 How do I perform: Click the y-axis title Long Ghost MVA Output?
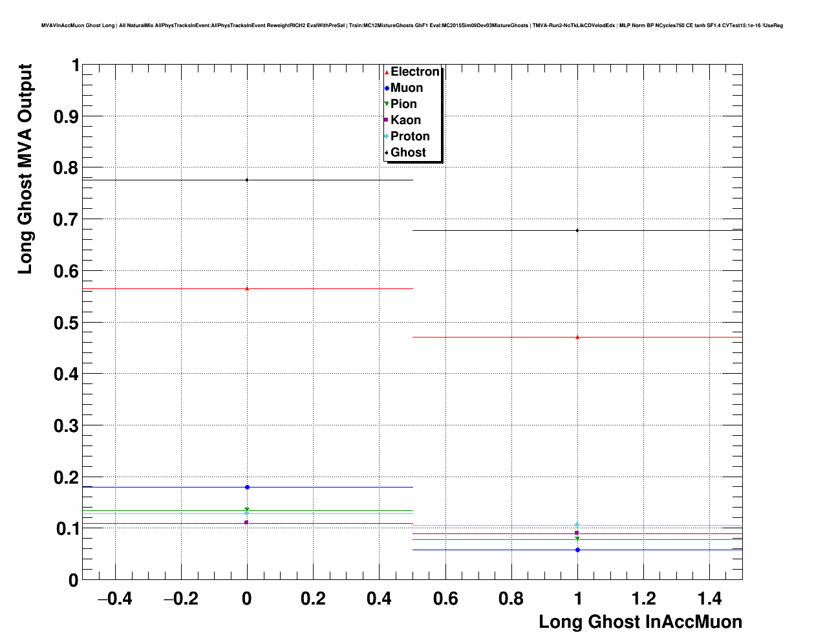tap(25, 169)
